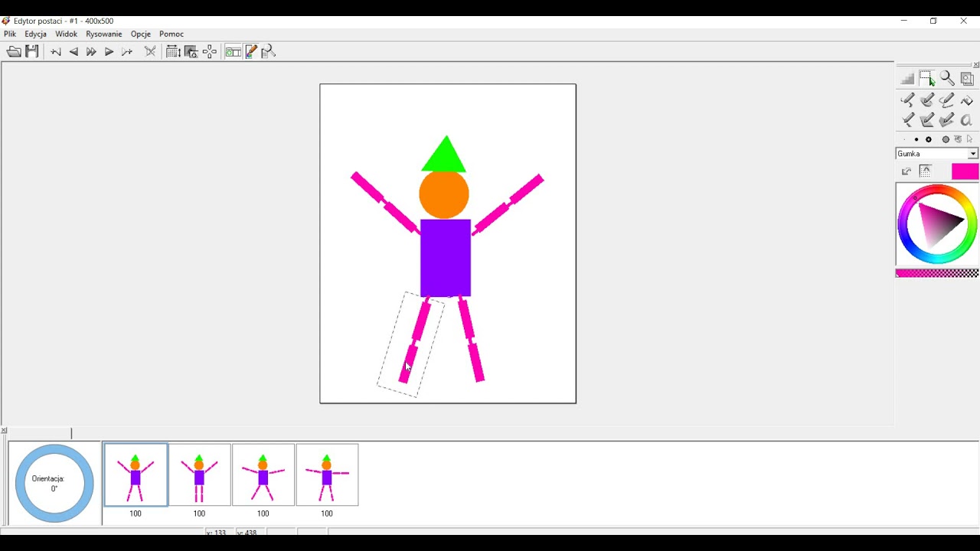Click the image properties toolbar icon
Image resolution: width=980 pixels, height=551 pixels.
point(191,51)
